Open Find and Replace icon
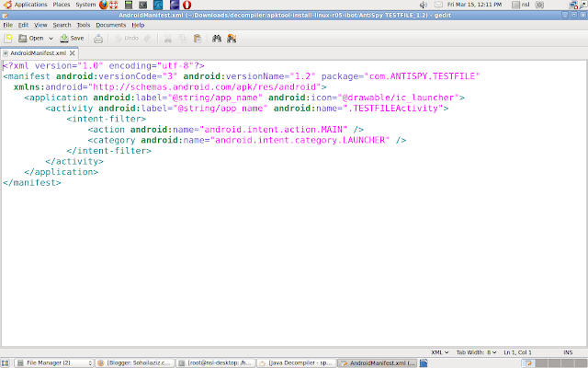The image size is (588, 368). click(232, 39)
